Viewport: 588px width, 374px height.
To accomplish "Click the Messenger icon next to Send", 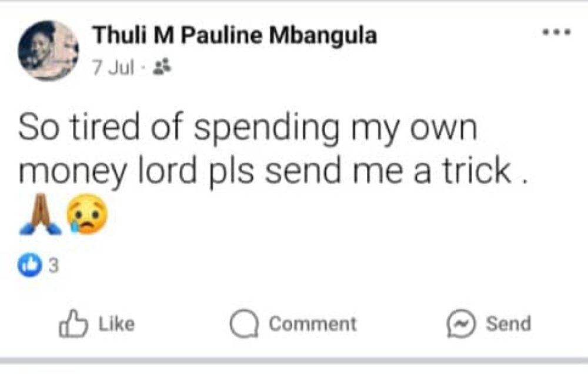I will point(462,322).
